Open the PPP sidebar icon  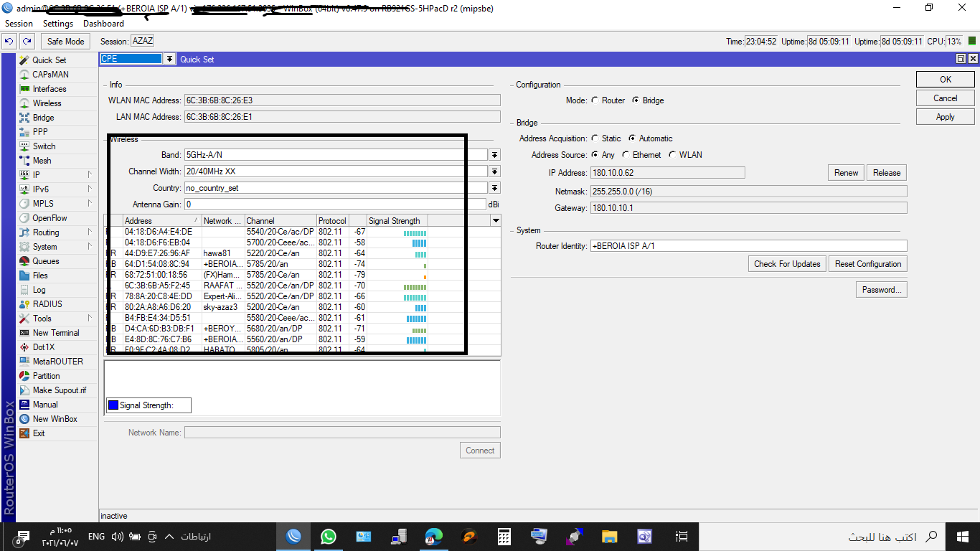pos(24,132)
